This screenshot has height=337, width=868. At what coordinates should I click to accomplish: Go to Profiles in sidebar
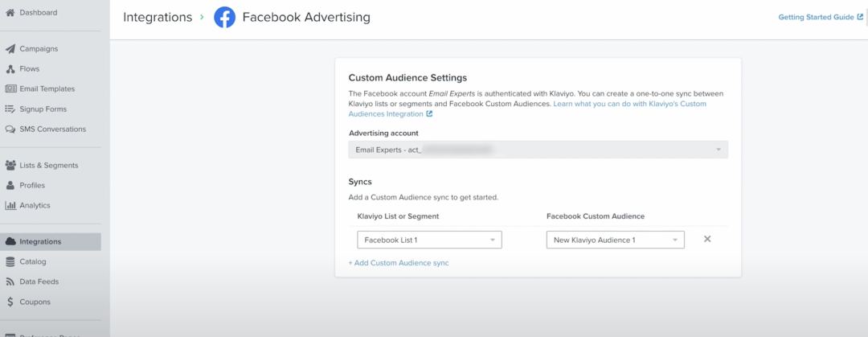[x=32, y=186]
